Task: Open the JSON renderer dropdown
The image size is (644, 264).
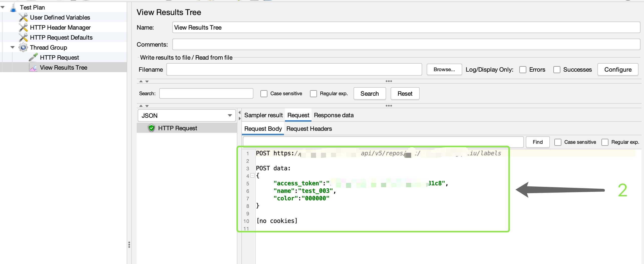Action: click(187, 115)
